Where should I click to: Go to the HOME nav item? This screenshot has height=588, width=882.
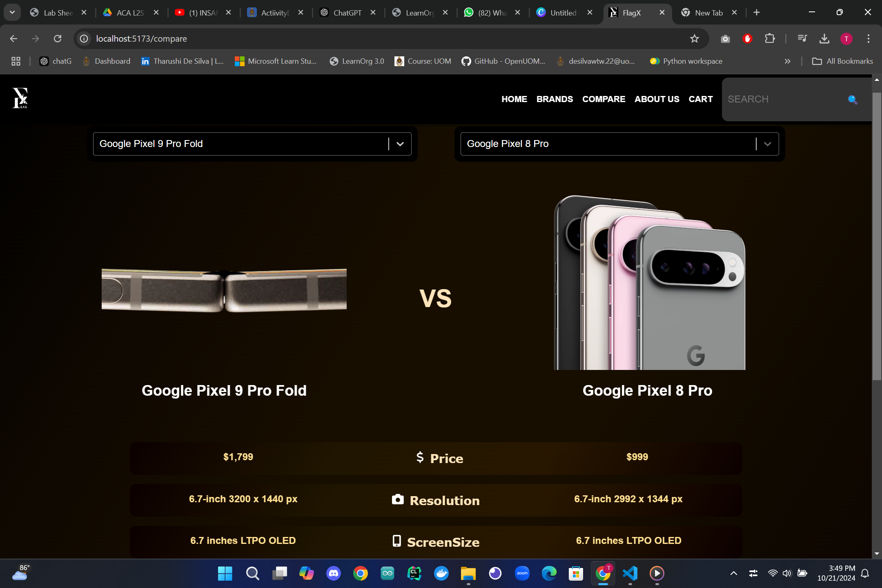514,99
